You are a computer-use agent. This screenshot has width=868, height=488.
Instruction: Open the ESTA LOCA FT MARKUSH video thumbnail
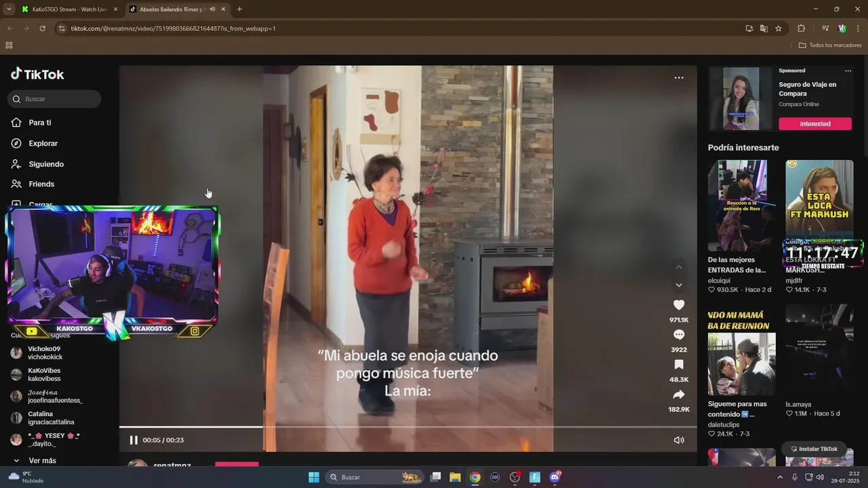[819, 200]
